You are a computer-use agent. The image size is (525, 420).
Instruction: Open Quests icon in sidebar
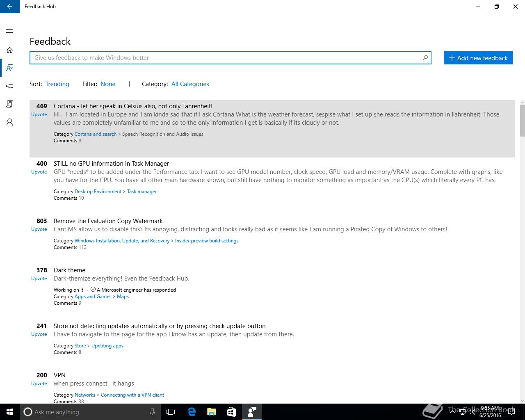[x=9, y=104]
